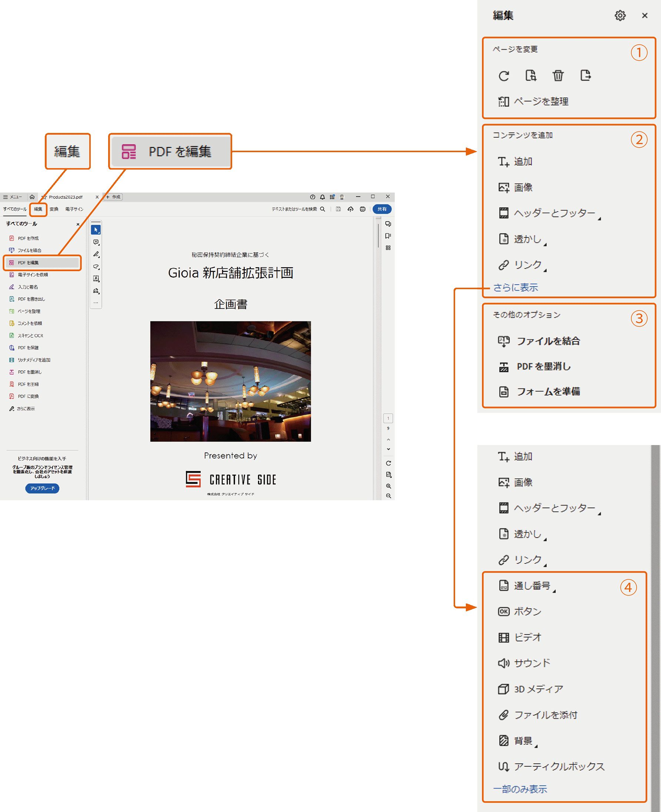Select 電子サインを依頼 in tools list

coord(29,274)
